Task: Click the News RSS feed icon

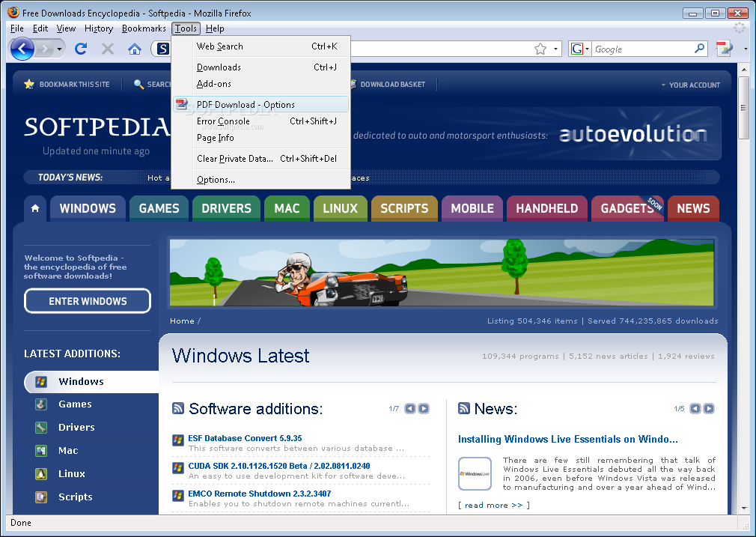Action: 464,409
